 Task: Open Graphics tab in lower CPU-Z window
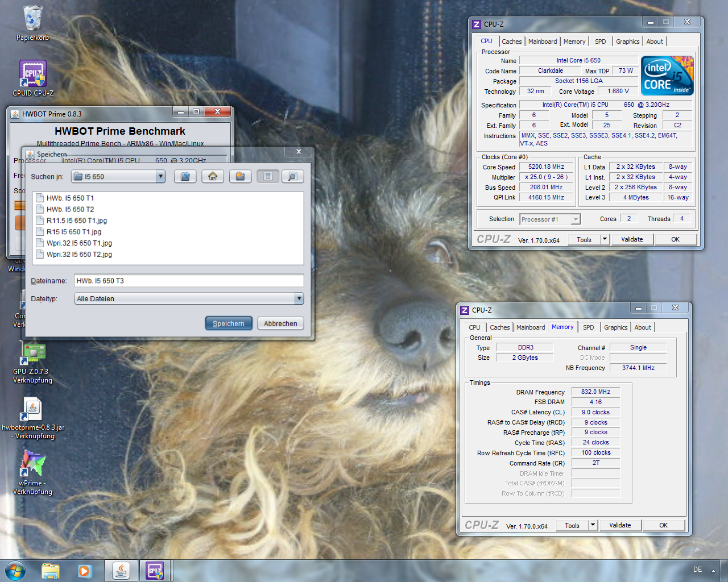click(616, 327)
